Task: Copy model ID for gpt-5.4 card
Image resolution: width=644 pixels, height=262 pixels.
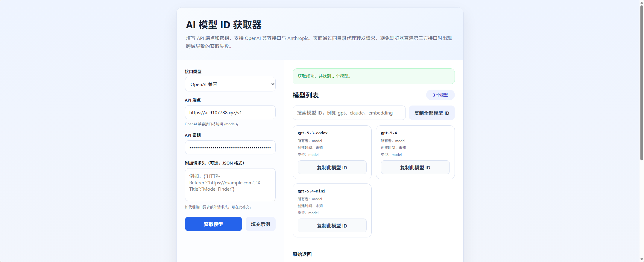Action: [x=415, y=167]
